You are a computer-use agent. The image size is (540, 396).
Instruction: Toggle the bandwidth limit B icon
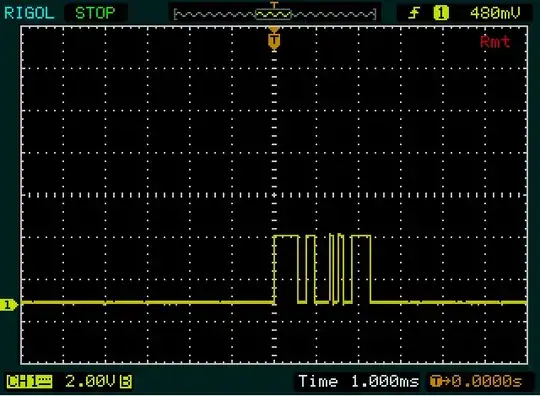[x=126, y=382]
